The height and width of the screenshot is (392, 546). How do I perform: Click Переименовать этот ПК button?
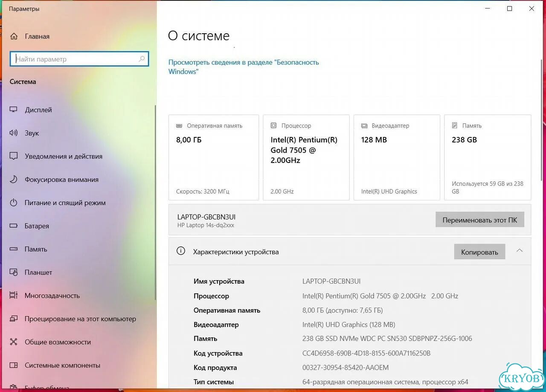[480, 220]
